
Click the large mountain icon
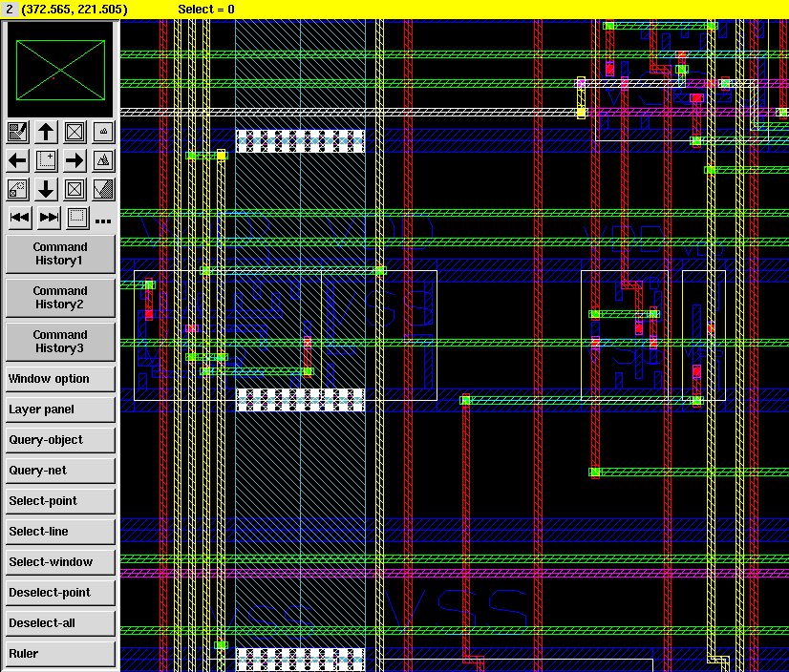coord(104,160)
